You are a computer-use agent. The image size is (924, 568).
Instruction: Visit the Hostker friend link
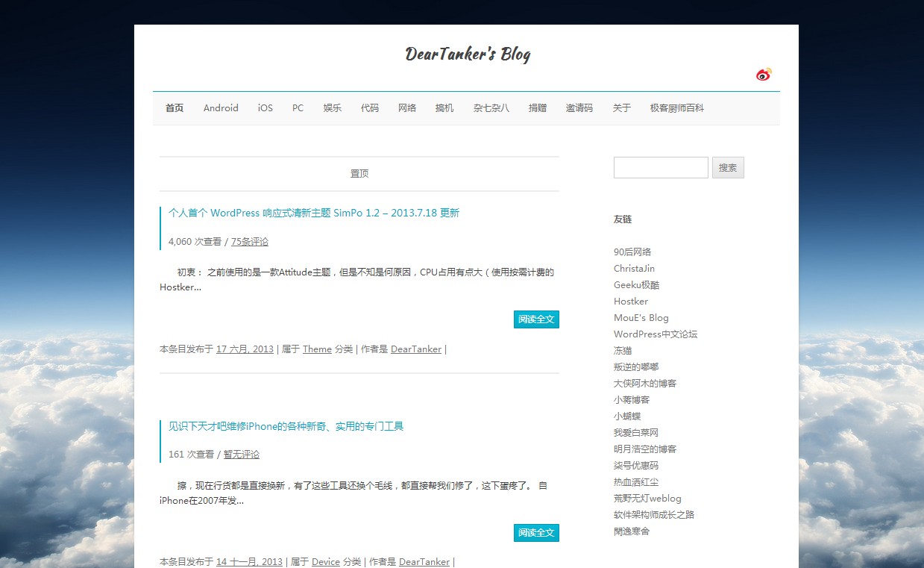631,302
